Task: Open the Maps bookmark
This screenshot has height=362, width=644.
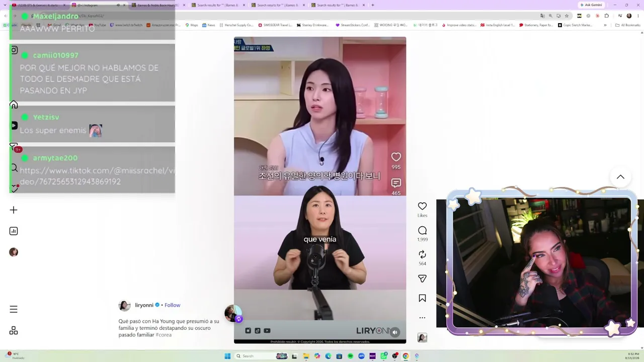Action: point(192,25)
